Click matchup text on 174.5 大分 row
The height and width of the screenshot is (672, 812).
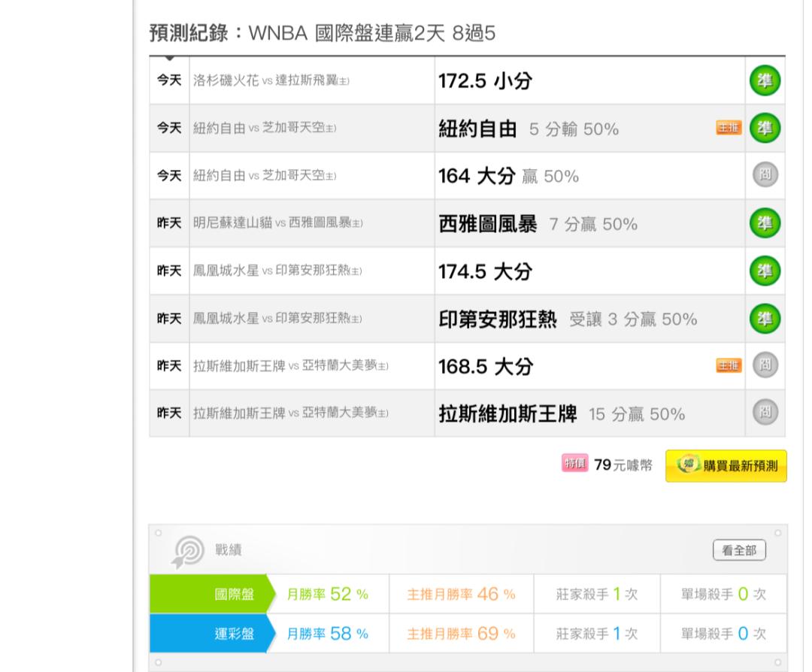tap(277, 271)
